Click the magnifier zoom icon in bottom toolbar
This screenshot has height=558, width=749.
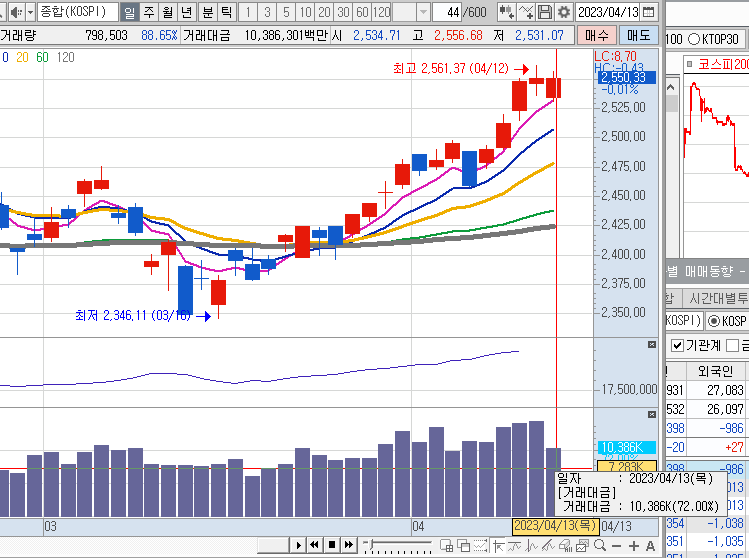pyautogui.click(x=599, y=545)
